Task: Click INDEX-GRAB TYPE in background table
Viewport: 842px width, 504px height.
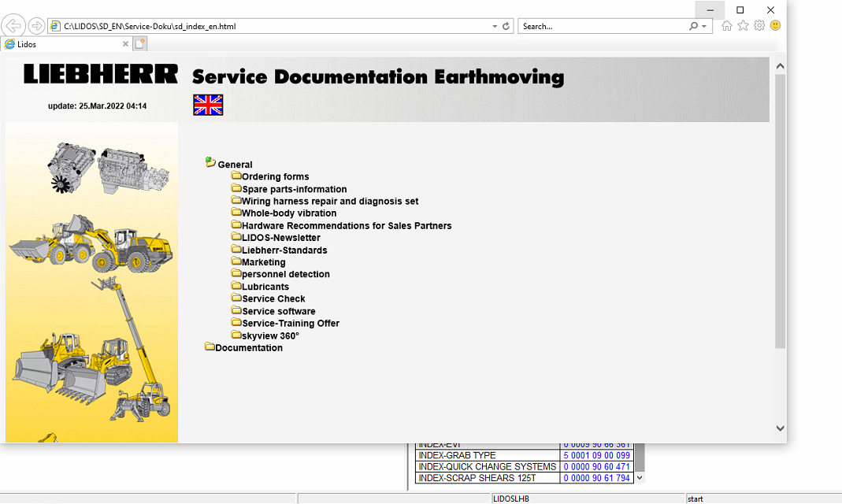Action: (x=457, y=455)
